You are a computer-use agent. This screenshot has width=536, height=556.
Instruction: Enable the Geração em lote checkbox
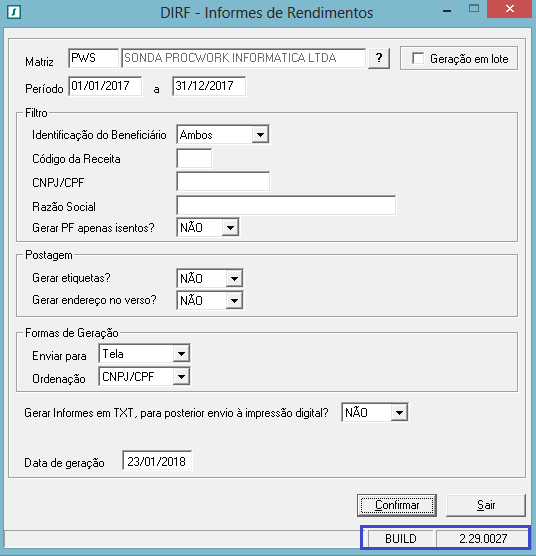pyautogui.click(x=418, y=58)
